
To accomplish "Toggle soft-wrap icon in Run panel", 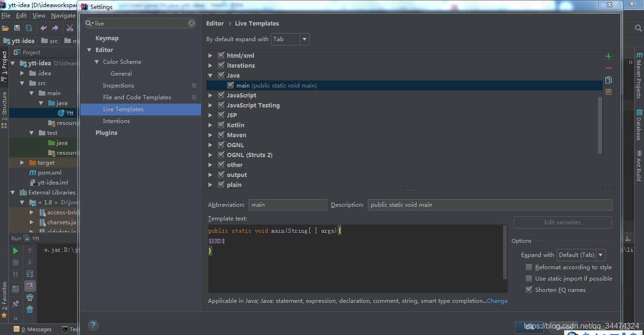I will [x=30, y=274].
